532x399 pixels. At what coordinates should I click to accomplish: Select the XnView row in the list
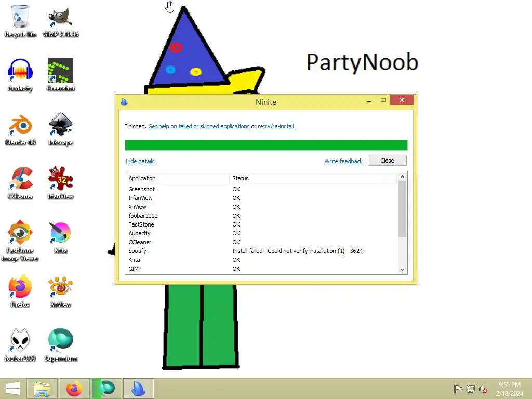(262, 207)
